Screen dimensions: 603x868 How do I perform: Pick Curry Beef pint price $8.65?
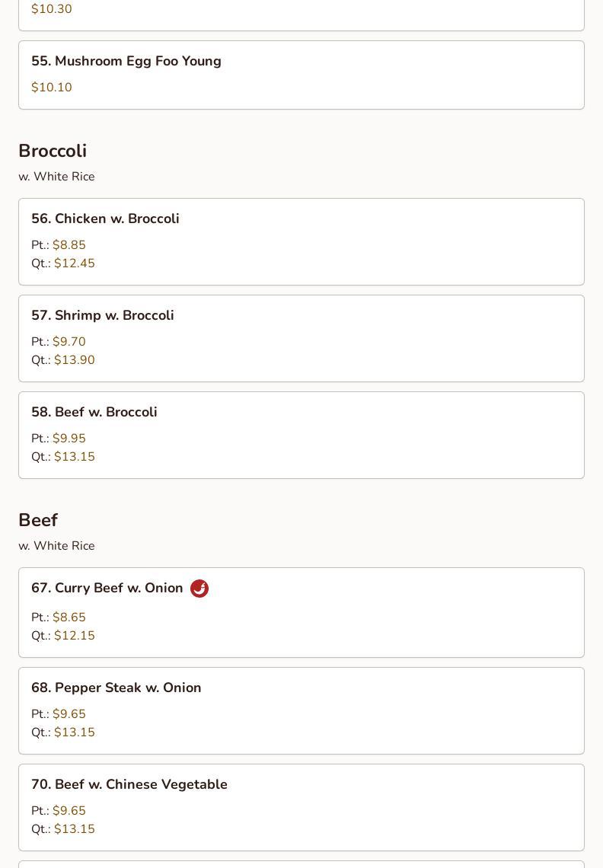tap(69, 617)
